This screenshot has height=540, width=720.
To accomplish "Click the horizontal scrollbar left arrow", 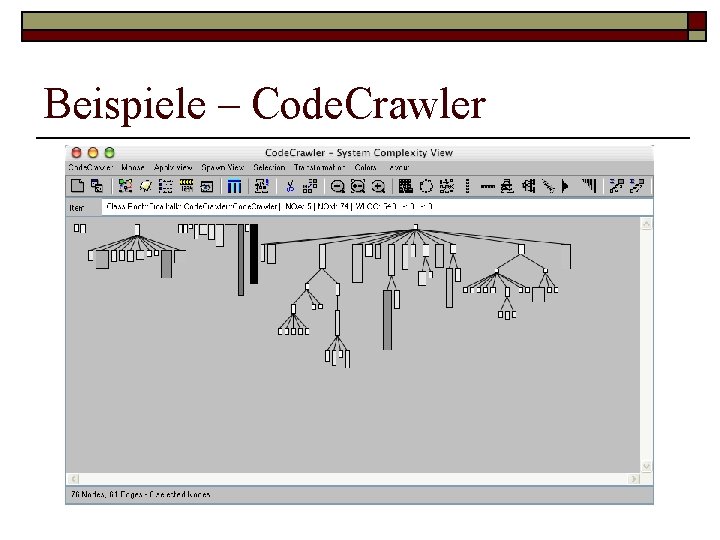I will coord(73,479).
